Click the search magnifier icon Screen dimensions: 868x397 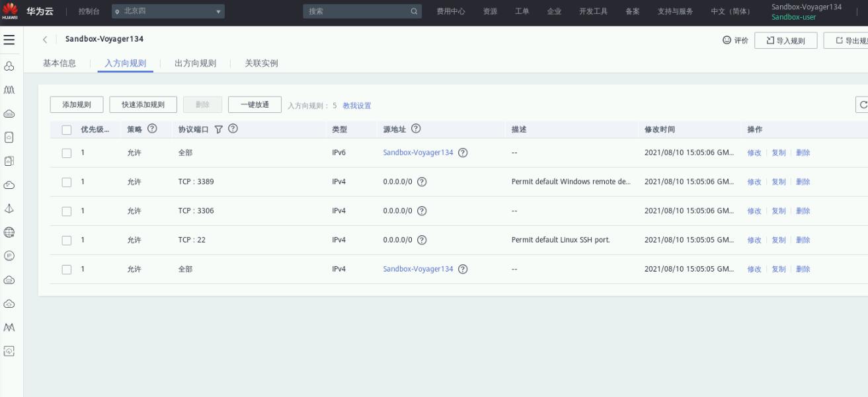tap(414, 12)
